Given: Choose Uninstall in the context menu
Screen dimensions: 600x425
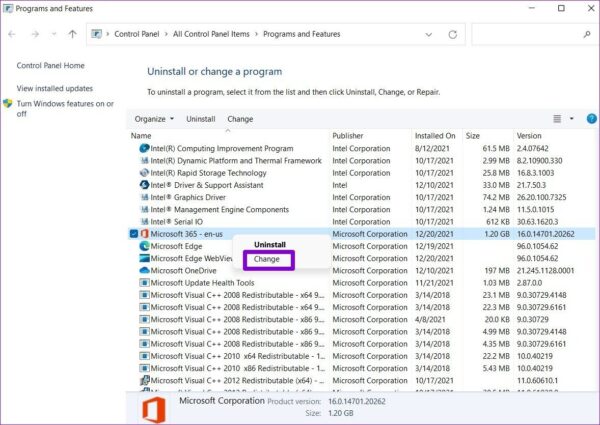Looking at the screenshot, I should [x=270, y=244].
